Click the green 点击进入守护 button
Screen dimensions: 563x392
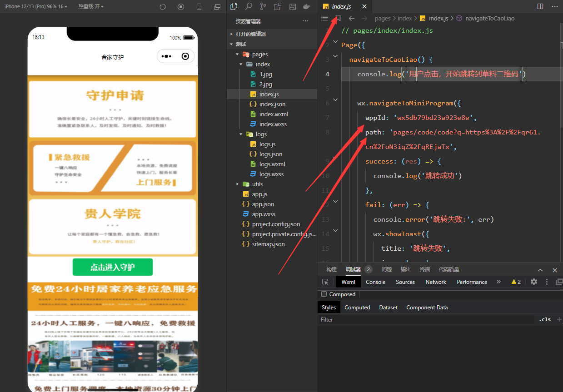[x=112, y=267]
